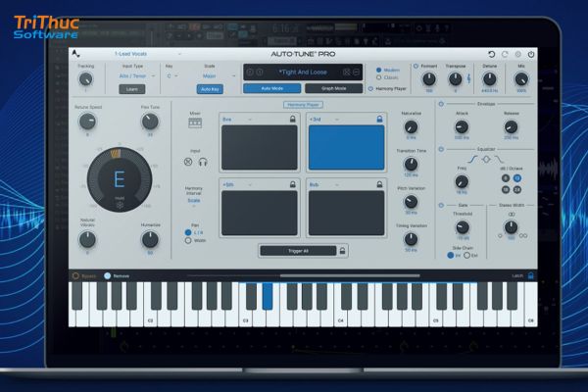This screenshot has height=392, width=588.
Task: Click the Hold freeze snowflake icon
Action: [x=120, y=205]
